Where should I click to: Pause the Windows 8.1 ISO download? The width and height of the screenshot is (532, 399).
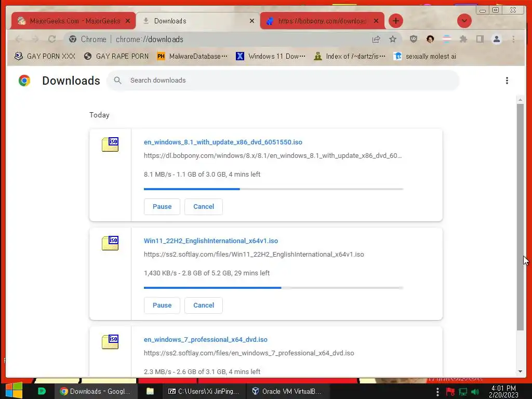point(162,207)
